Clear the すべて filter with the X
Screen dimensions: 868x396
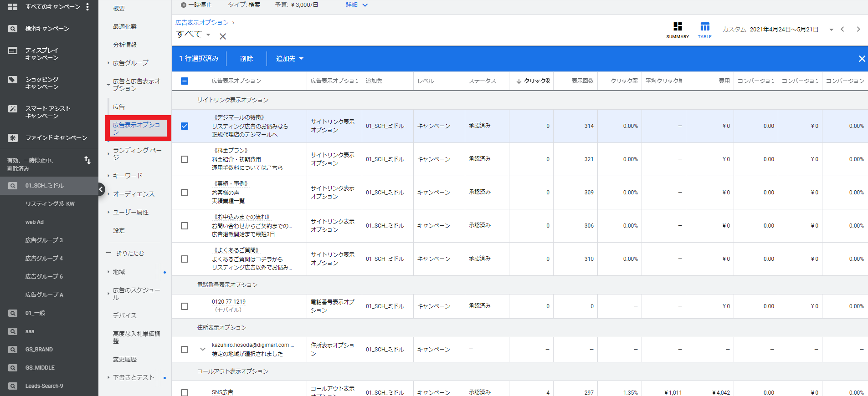(223, 36)
